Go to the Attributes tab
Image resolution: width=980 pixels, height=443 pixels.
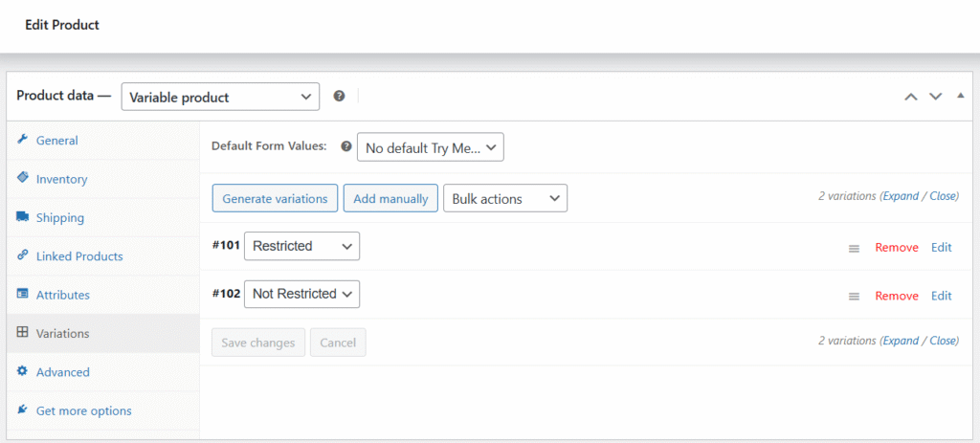coord(62,295)
